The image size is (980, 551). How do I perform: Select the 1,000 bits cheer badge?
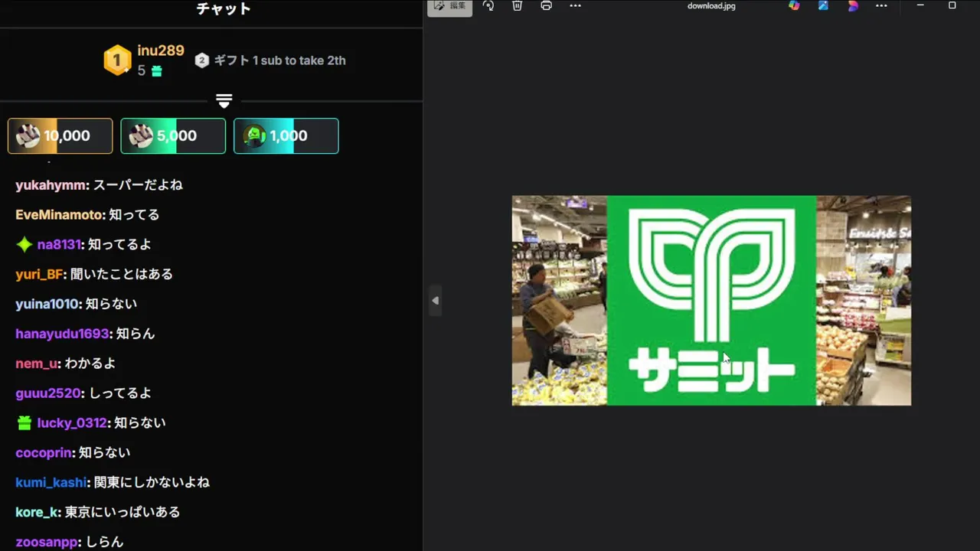(x=286, y=136)
